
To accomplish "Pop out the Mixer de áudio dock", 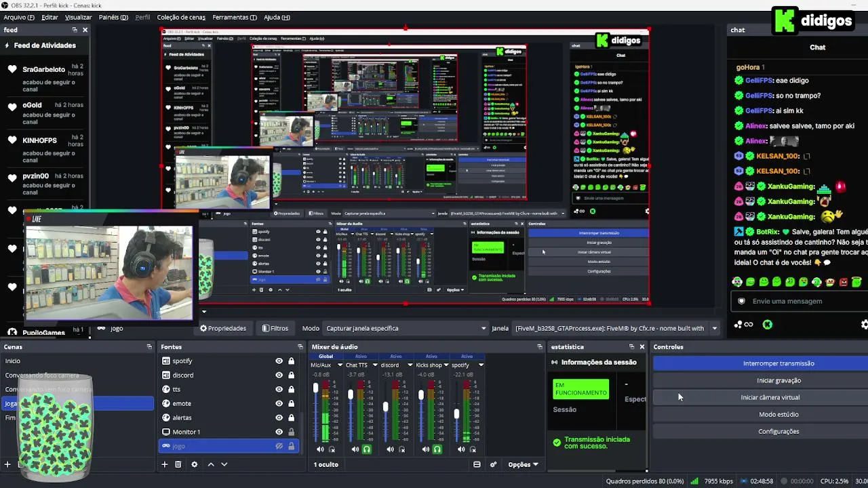I will 540,346.
